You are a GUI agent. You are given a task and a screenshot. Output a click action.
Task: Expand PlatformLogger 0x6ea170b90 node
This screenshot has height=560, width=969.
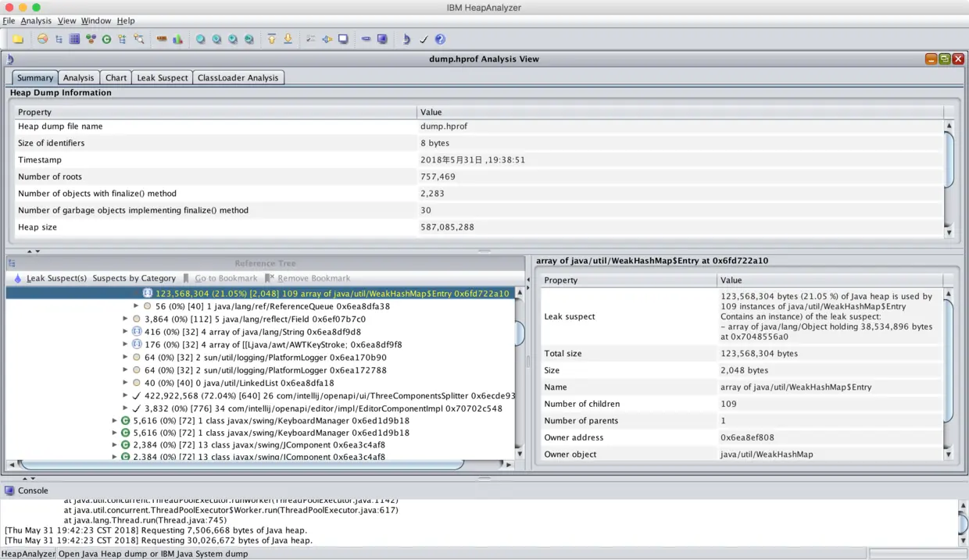tap(126, 357)
